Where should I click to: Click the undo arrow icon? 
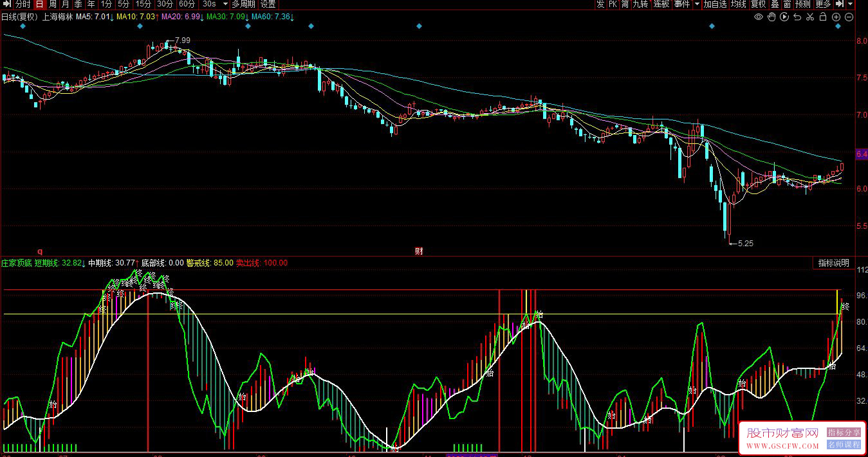coord(798,17)
